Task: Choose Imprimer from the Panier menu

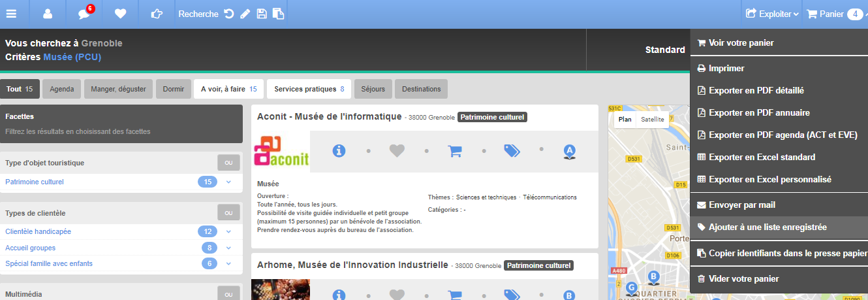Action: coord(779,68)
